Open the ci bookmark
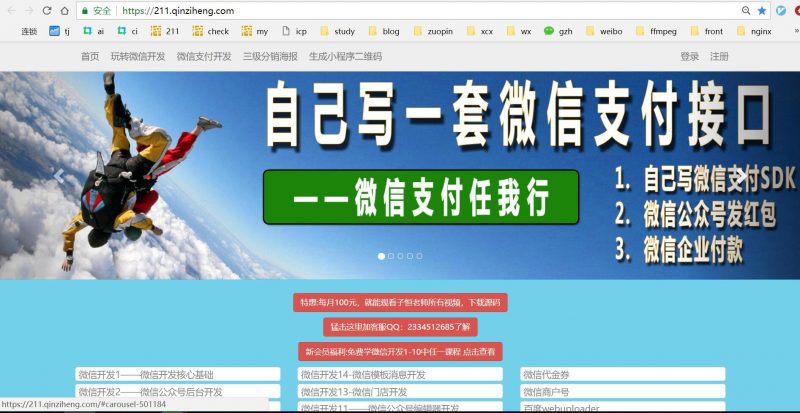This screenshot has width=800, height=413. [x=128, y=31]
